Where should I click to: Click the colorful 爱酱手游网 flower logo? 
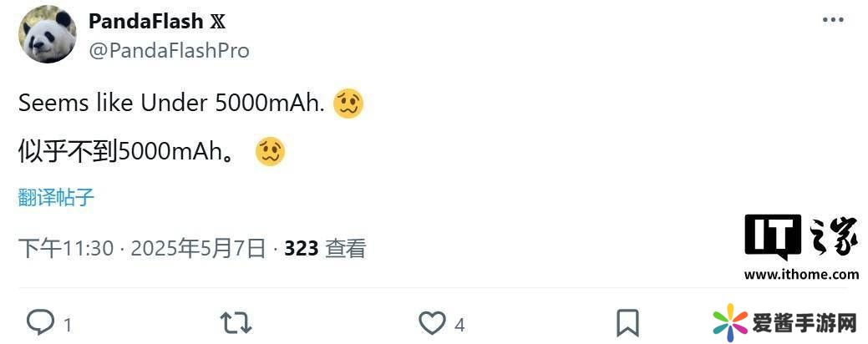coord(730,322)
